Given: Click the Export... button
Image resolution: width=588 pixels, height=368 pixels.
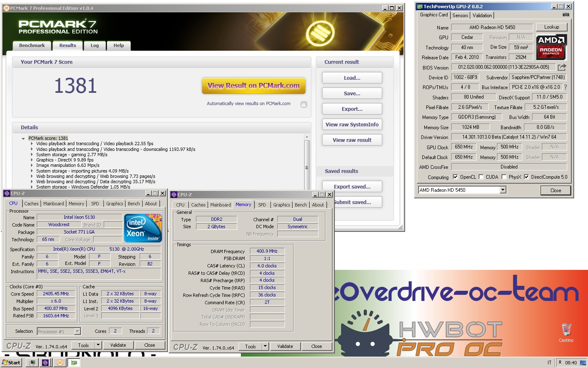Looking at the screenshot, I should [x=352, y=109].
